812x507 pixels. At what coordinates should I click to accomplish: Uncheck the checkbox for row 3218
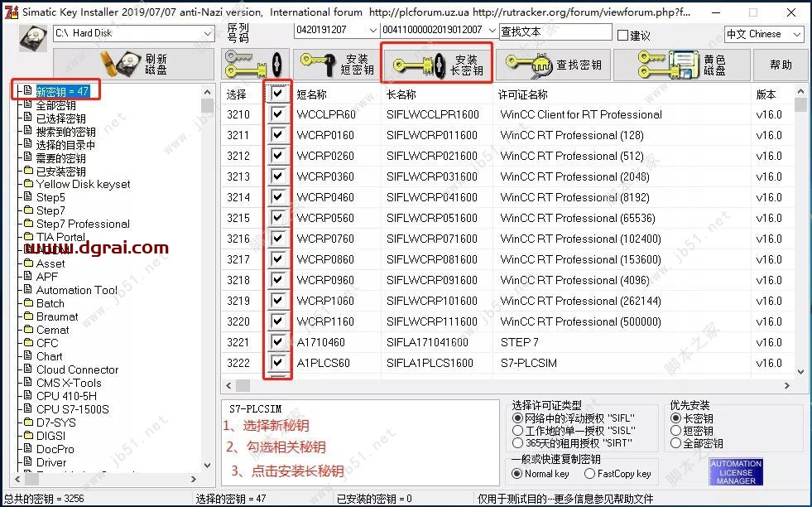click(277, 280)
